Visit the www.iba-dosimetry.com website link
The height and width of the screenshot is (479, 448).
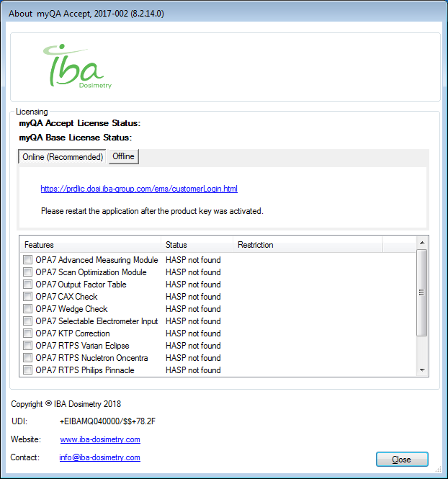[x=100, y=439]
